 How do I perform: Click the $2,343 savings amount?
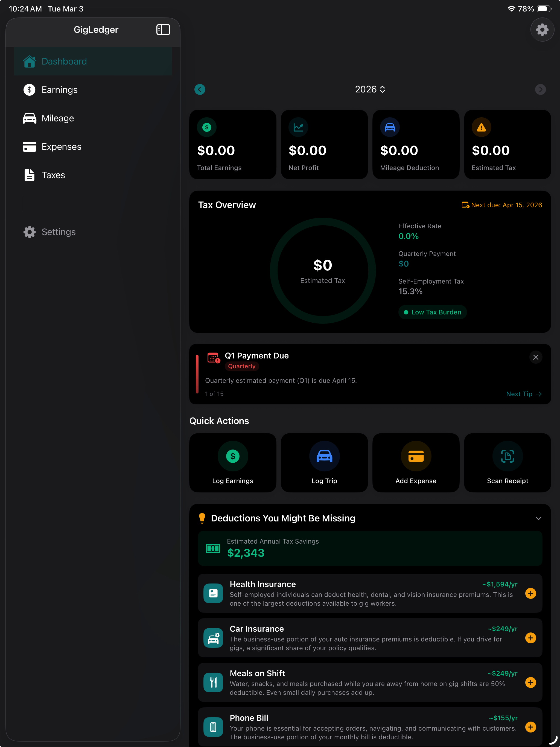[246, 553]
